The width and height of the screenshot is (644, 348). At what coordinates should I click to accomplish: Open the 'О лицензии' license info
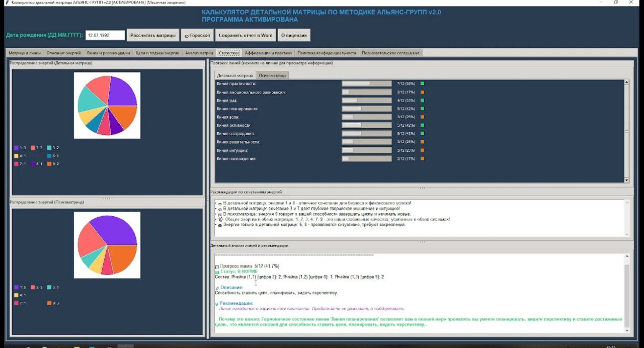[294, 35]
